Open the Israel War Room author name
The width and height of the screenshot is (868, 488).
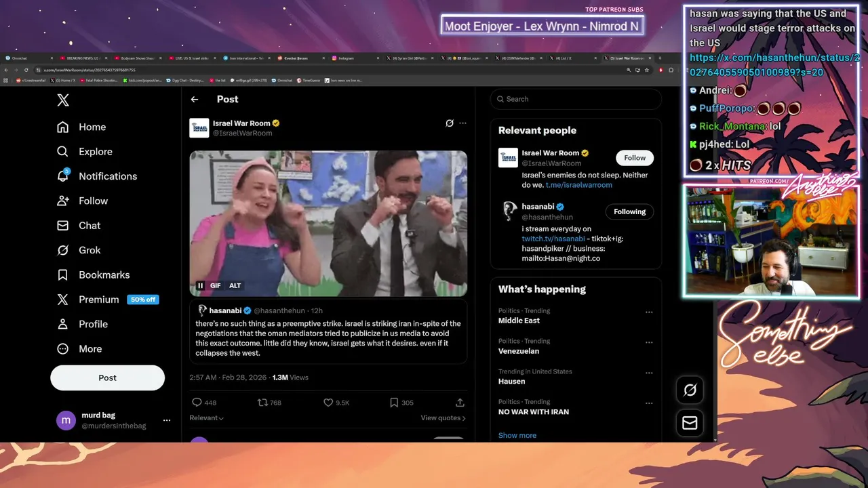[241, 123]
